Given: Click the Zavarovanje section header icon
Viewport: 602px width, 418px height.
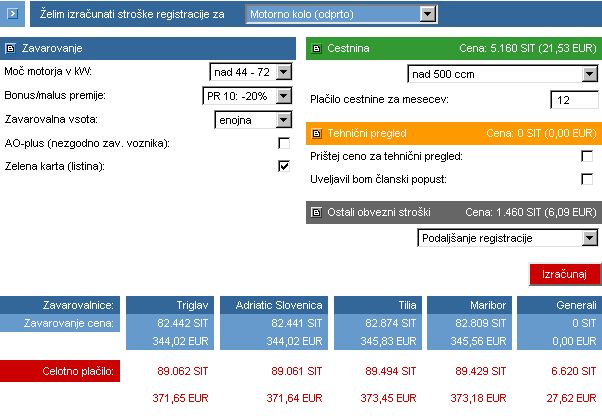Looking at the screenshot, I should pyautogui.click(x=10, y=48).
